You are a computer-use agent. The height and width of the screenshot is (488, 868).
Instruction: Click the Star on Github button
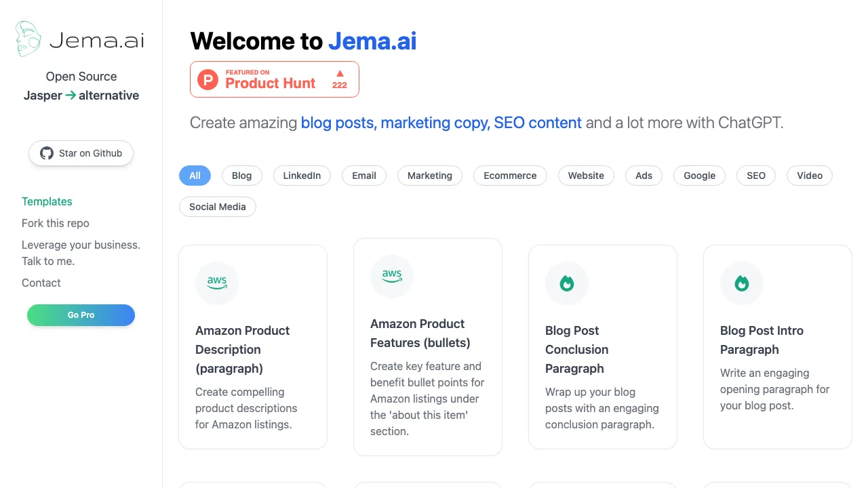(x=81, y=153)
